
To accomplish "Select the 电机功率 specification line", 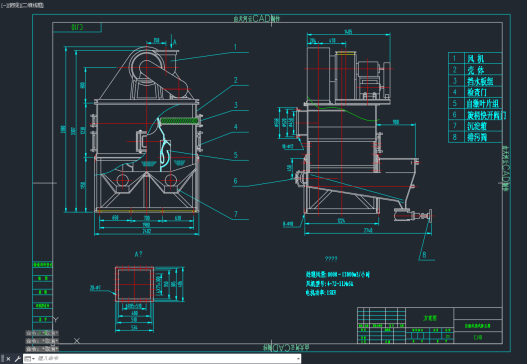I will [x=321, y=293].
